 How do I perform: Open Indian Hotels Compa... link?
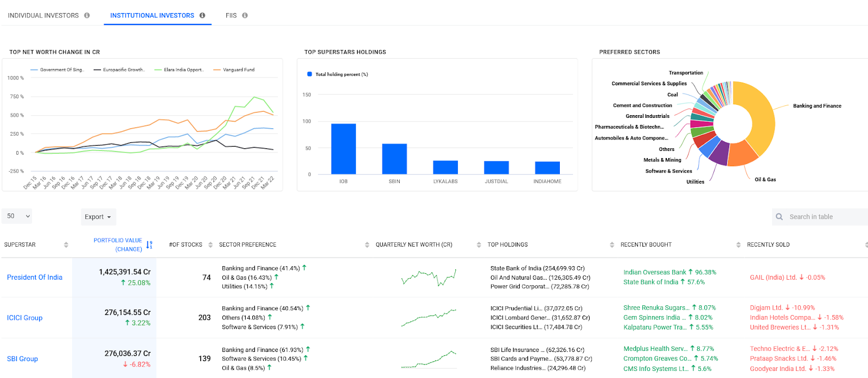click(782, 318)
